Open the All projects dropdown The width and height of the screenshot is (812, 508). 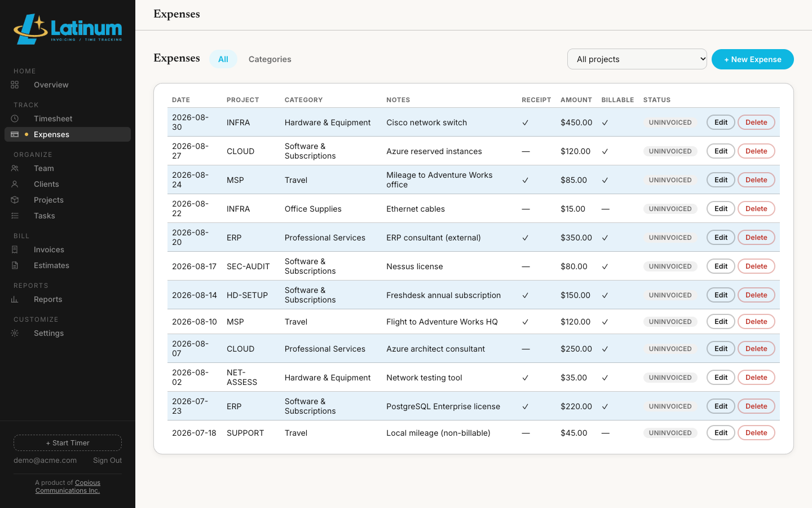point(637,59)
